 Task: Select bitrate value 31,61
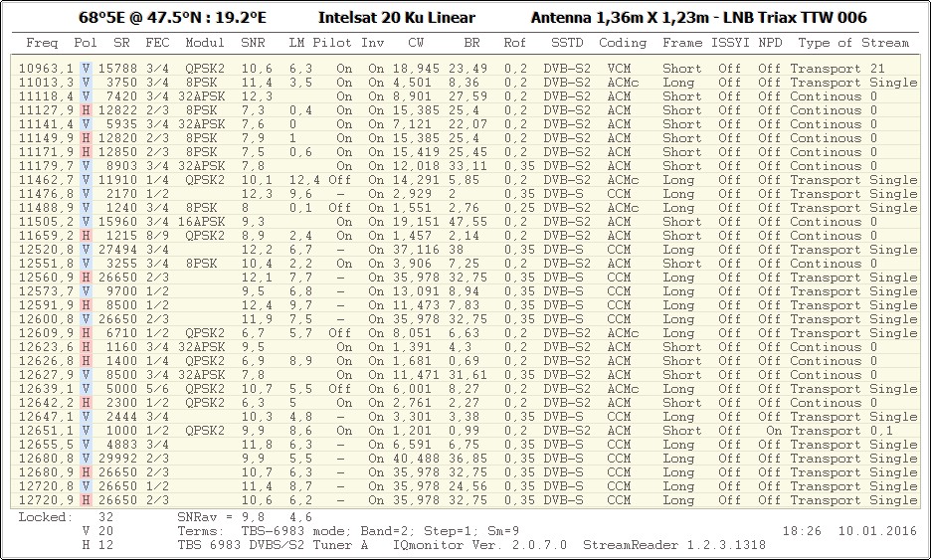(x=467, y=375)
